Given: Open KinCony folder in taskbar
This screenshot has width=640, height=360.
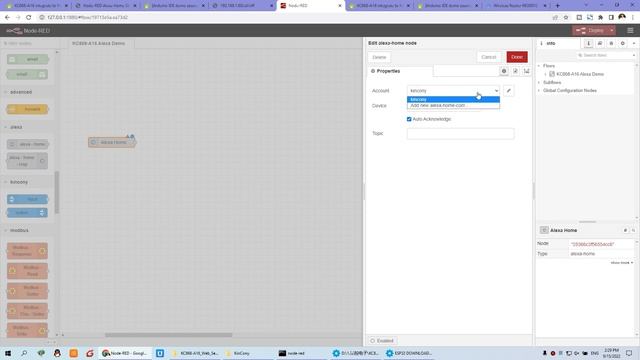Looking at the screenshot, I should coord(242,353).
